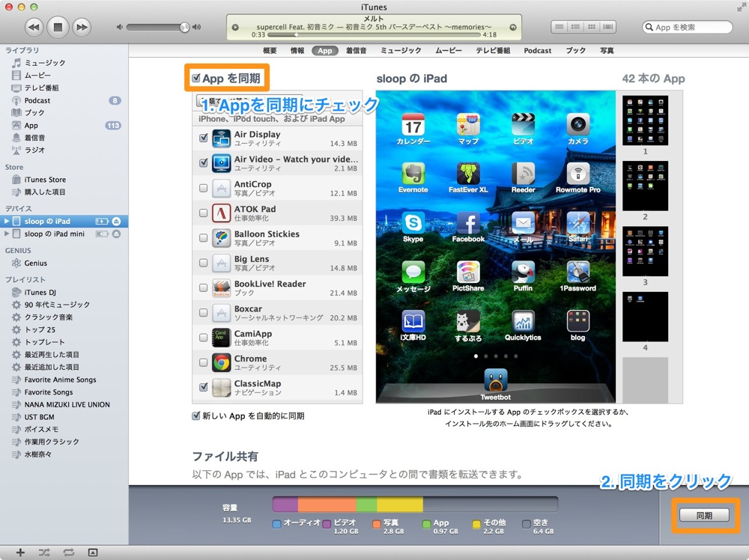
Task: Open the 概要 tab
Action: click(270, 51)
